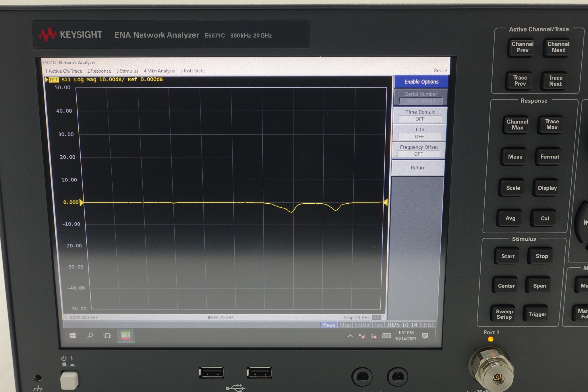Open the notifications icon in the tray
Image resolution: width=588 pixels, height=392 pixels.
425,336
